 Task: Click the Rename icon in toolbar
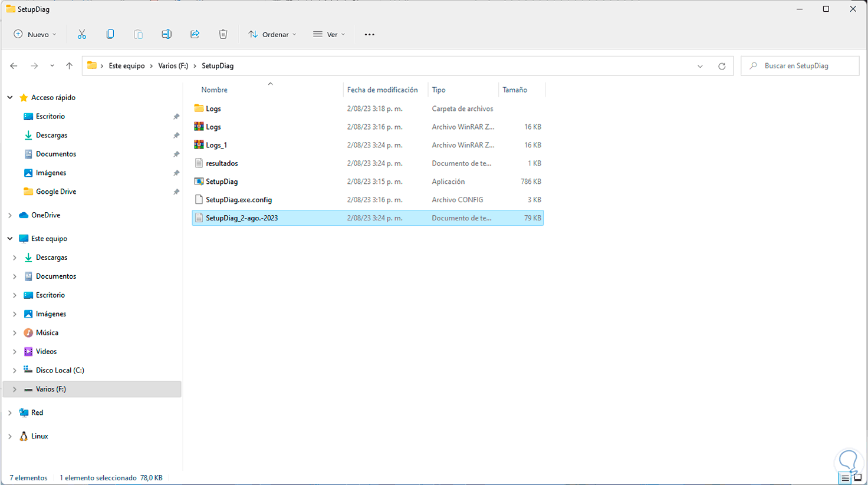click(x=167, y=34)
